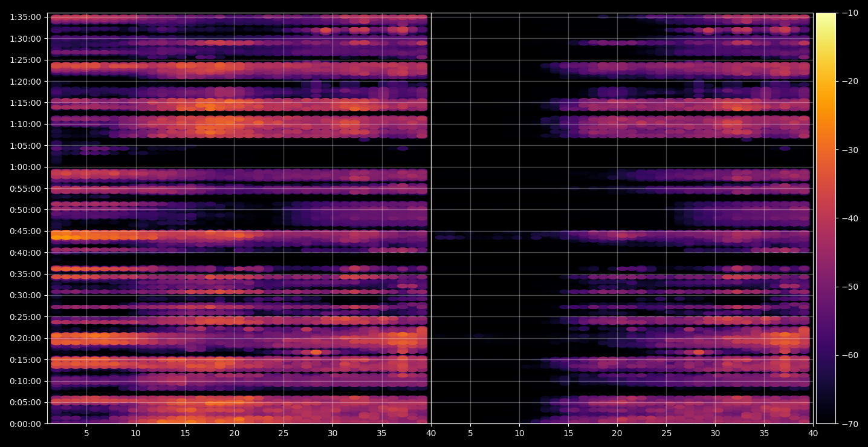Click the −70 colorbar tick label
Viewport: 868px width, 447px height.
click(849, 424)
